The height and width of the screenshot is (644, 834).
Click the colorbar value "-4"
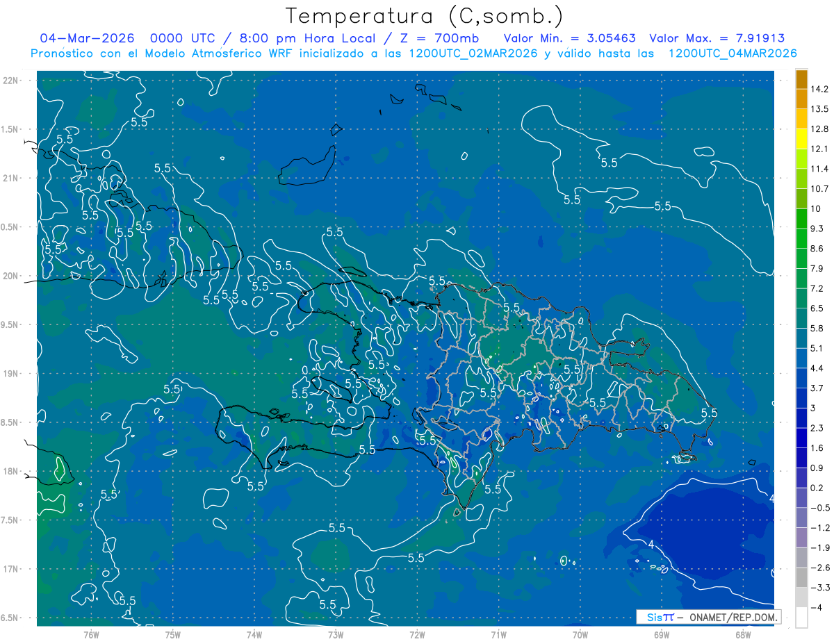coord(817,607)
